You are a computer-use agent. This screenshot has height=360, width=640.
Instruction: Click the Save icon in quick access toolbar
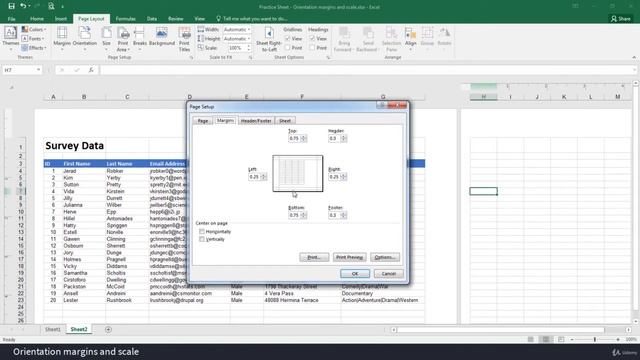click(11, 6)
